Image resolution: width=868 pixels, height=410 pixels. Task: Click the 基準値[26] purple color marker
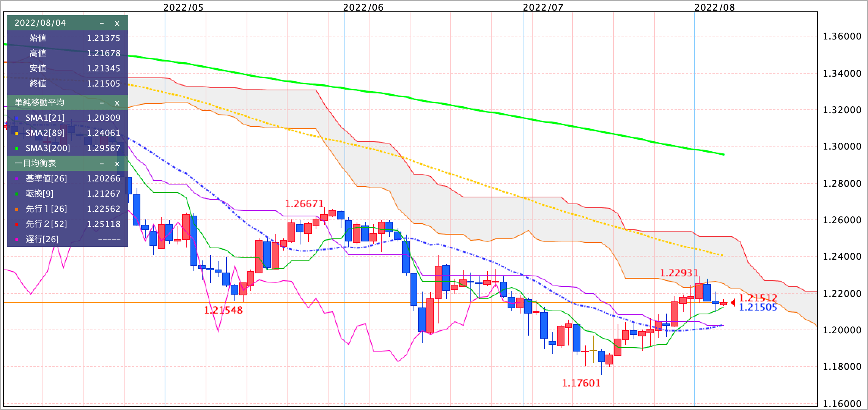coord(17,179)
